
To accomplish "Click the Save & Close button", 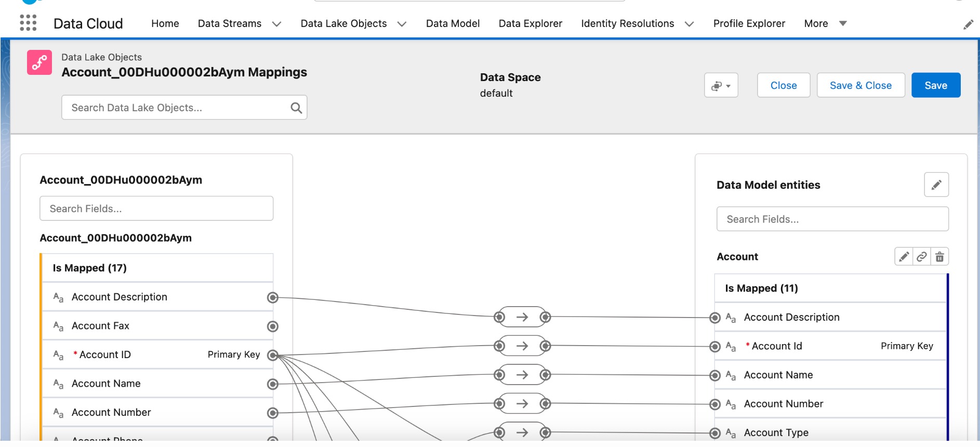I will click(x=860, y=85).
